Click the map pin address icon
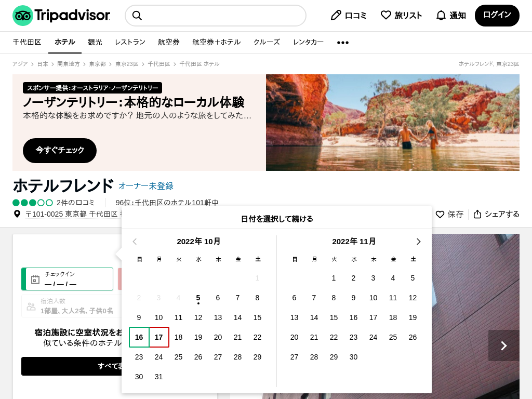 pos(17,214)
